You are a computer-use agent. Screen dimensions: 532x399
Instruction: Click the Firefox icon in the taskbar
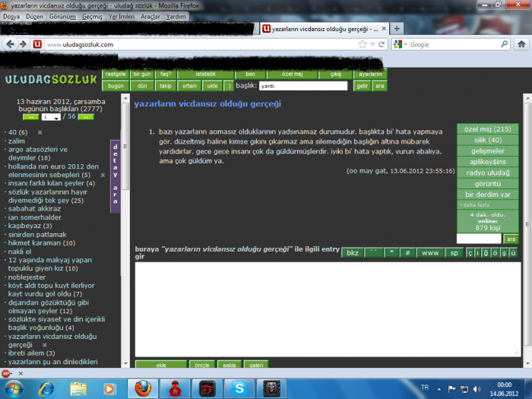pos(143,388)
